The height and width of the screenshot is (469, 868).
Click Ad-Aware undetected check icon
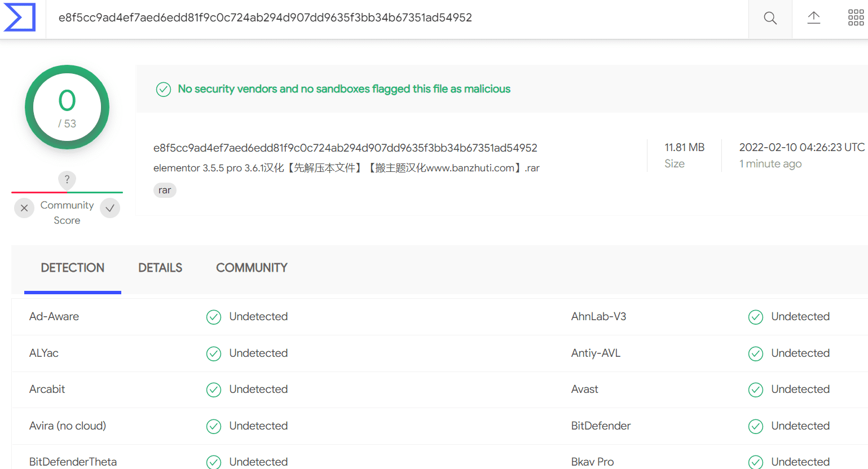[214, 317]
